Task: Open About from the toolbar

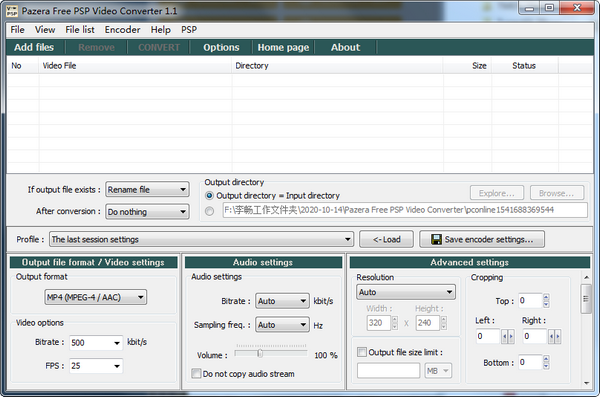Action: click(346, 47)
